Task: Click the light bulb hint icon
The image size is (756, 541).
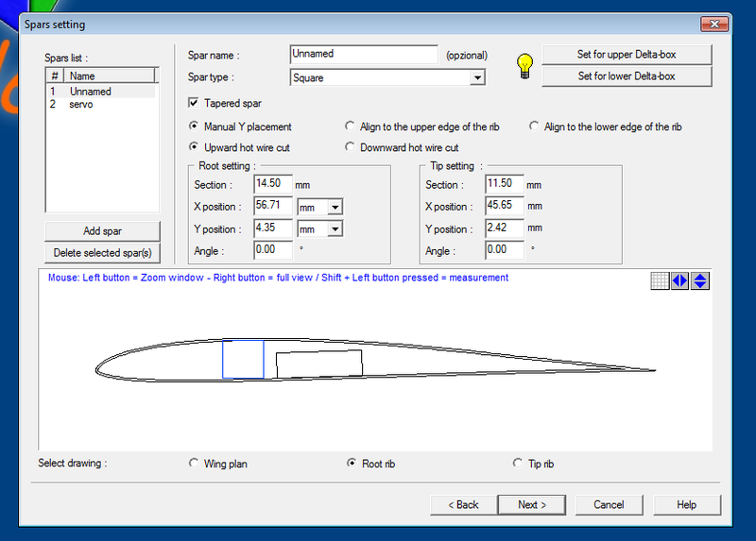Action: [x=524, y=65]
